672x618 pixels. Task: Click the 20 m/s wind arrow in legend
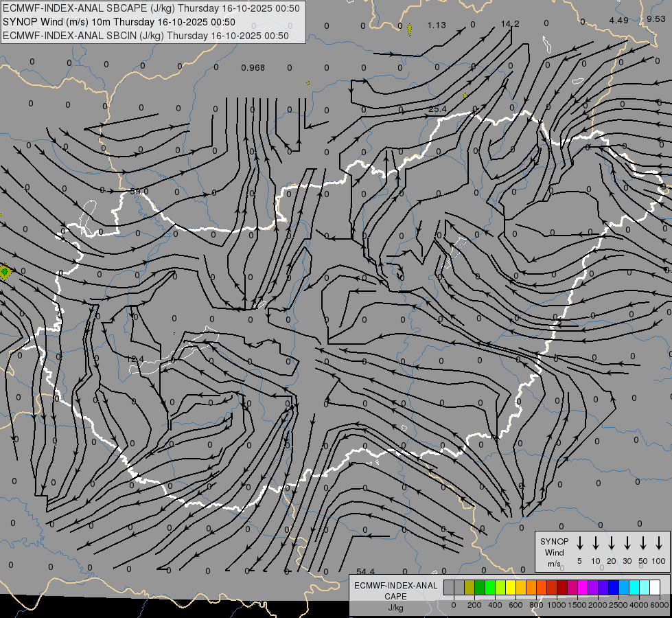(x=612, y=543)
